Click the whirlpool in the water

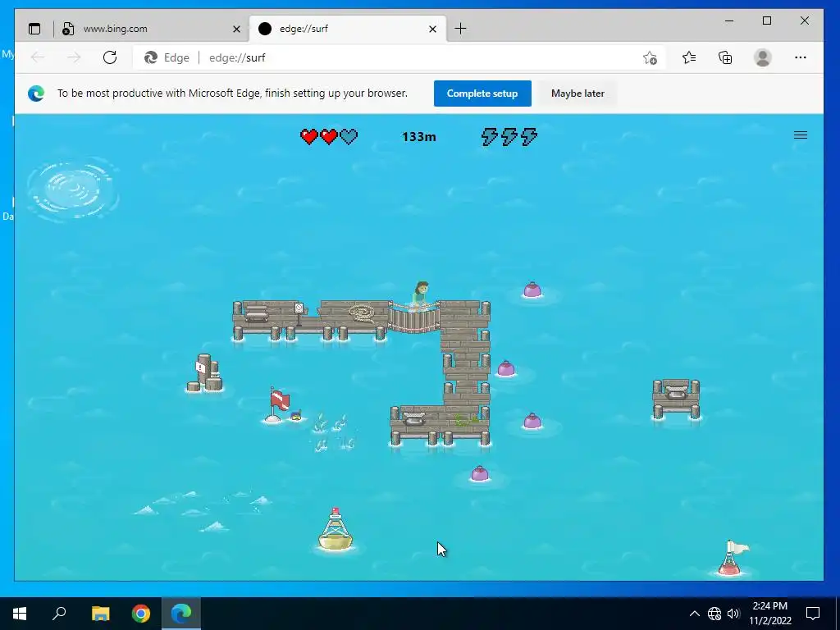(73, 189)
